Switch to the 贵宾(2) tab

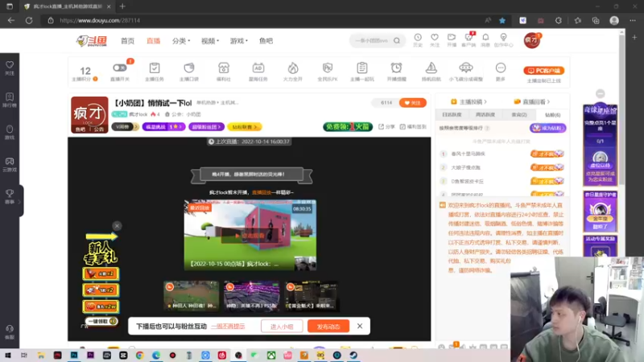click(518, 114)
